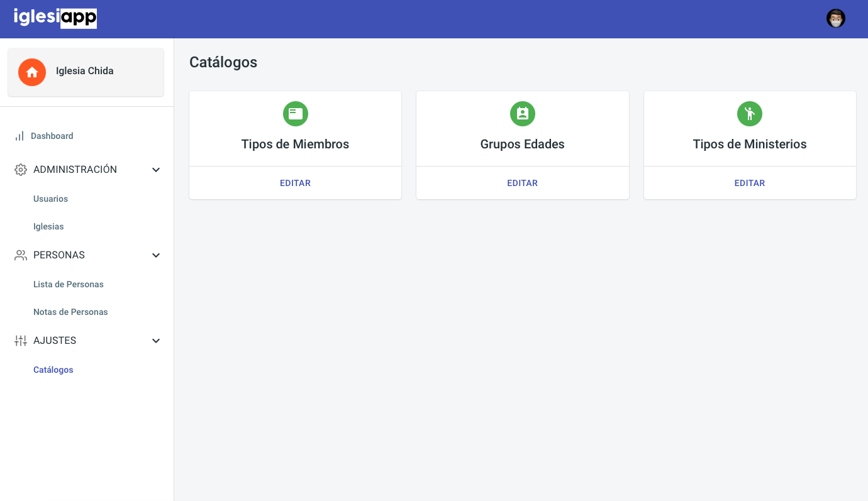Click the Iglesia Chida church name
Image resolution: width=868 pixels, height=501 pixels.
pyautogui.click(x=85, y=71)
